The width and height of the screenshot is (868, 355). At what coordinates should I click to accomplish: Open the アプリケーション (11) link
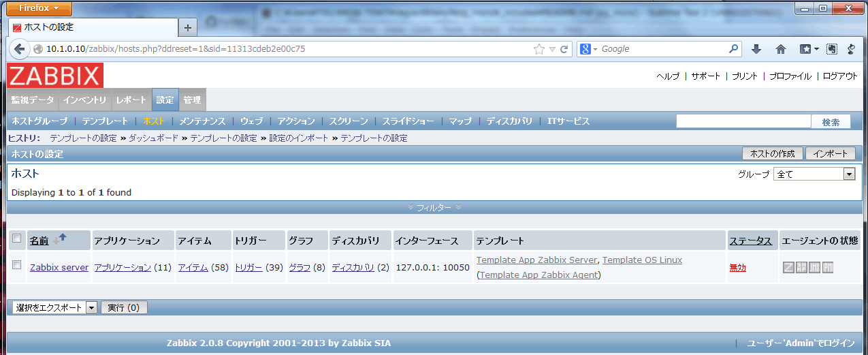click(x=123, y=268)
